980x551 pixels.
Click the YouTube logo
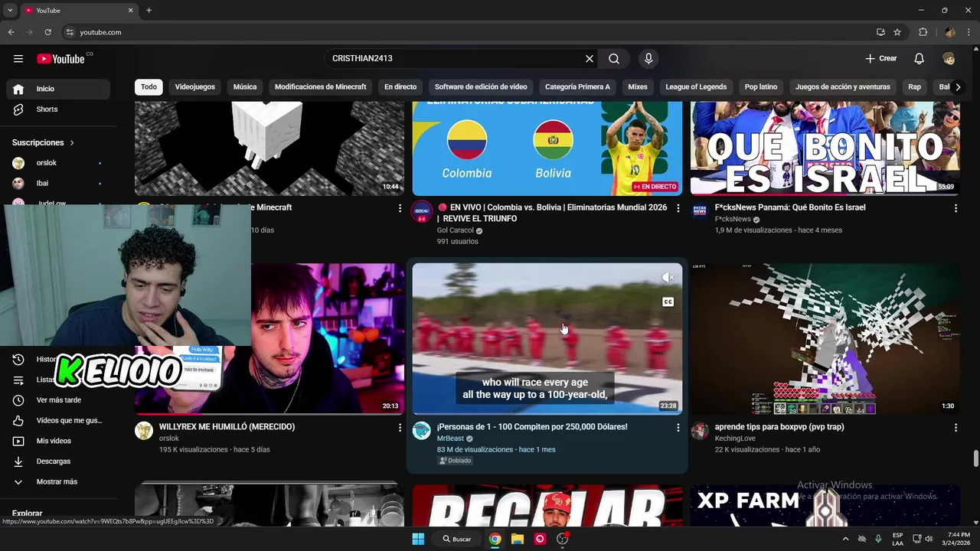pos(60,59)
